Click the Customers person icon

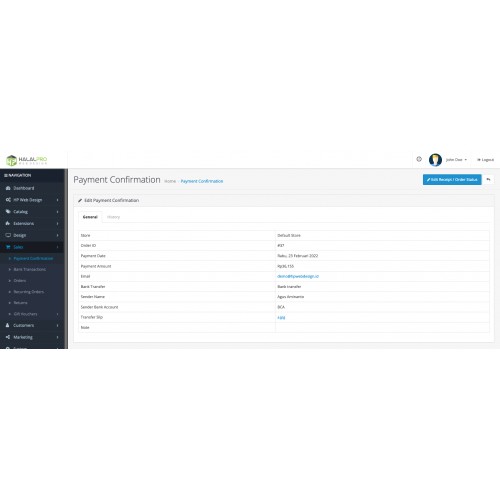pyautogui.click(x=8, y=325)
